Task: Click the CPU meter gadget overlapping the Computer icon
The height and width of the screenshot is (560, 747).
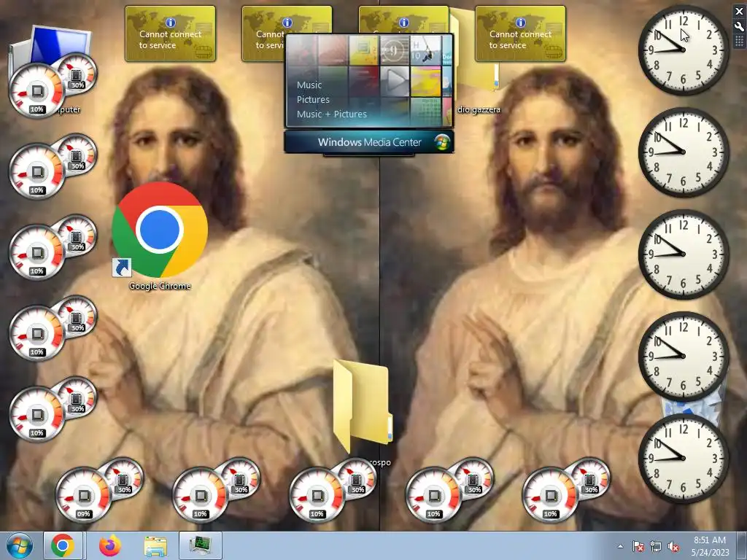Action: click(x=53, y=85)
